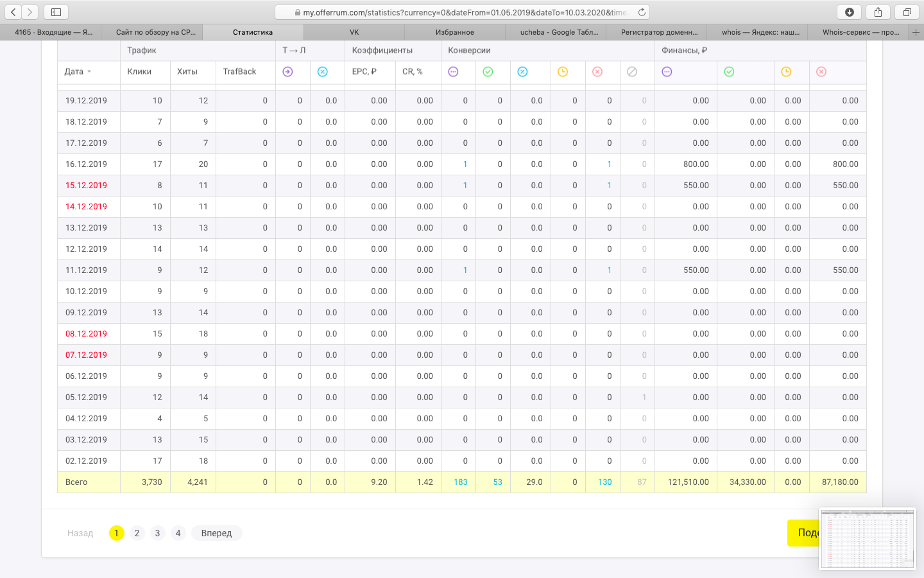The width and height of the screenshot is (924, 578).
Task: Click the green checkmark icon under Финансы
Action: 729,72
